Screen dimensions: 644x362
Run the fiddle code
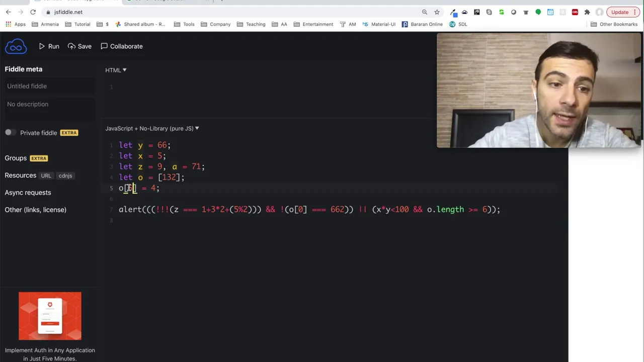coord(49,46)
